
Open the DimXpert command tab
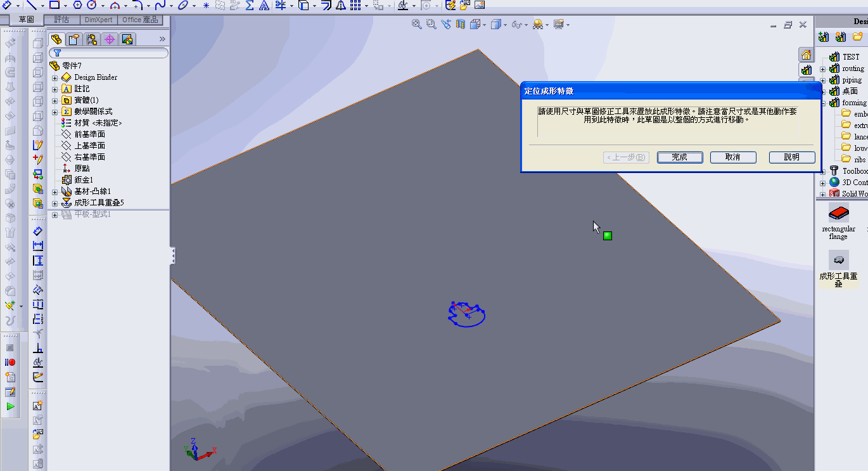[x=99, y=20]
